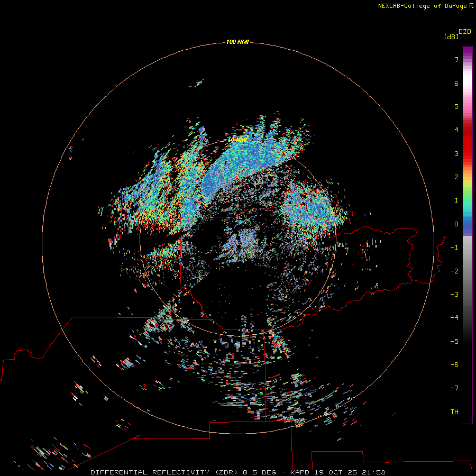476x476 pixels.
Task: Click the -7 value on the color scale
Action: pyautogui.click(x=454, y=388)
